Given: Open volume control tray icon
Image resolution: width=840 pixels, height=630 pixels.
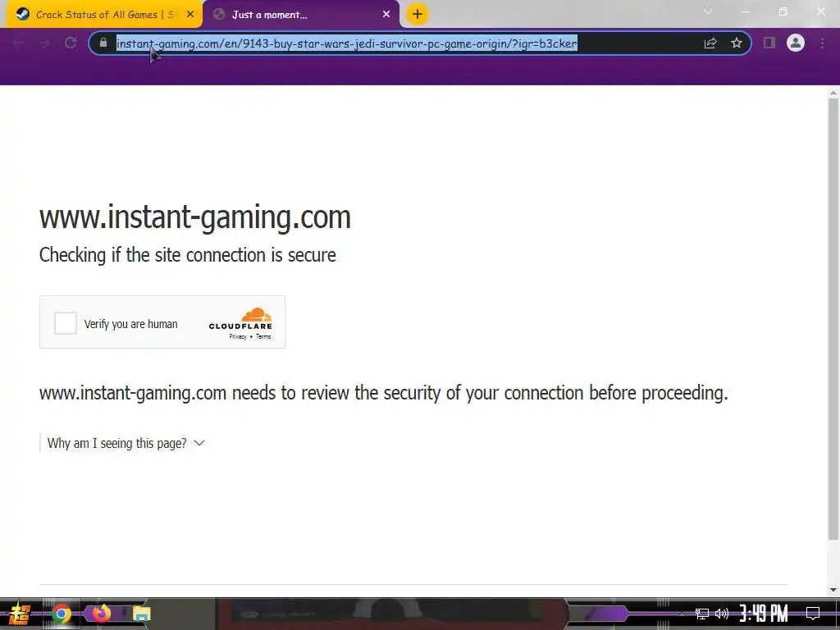Looking at the screenshot, I should pos(722,614).
